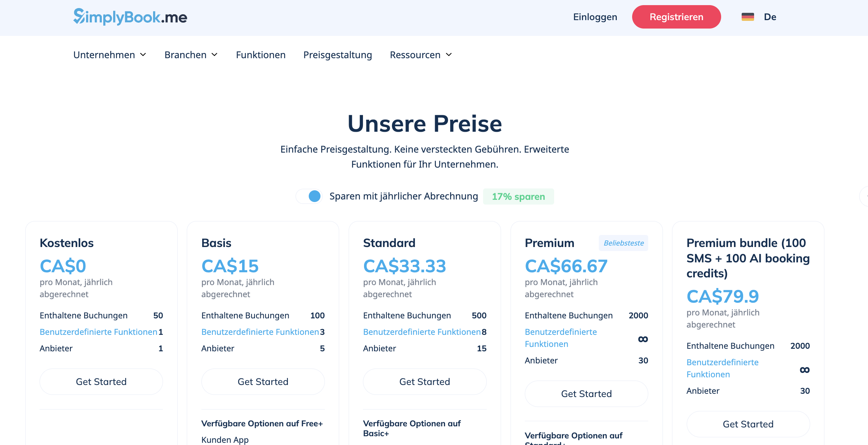The height and width of the screenshot is (445, 868).
Task: Click Einloggen to sign in
Action: (595, 17)
